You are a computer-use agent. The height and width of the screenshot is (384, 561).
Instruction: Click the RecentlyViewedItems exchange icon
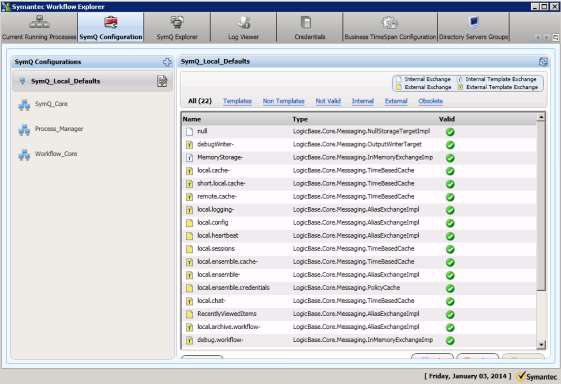point(189,314)
